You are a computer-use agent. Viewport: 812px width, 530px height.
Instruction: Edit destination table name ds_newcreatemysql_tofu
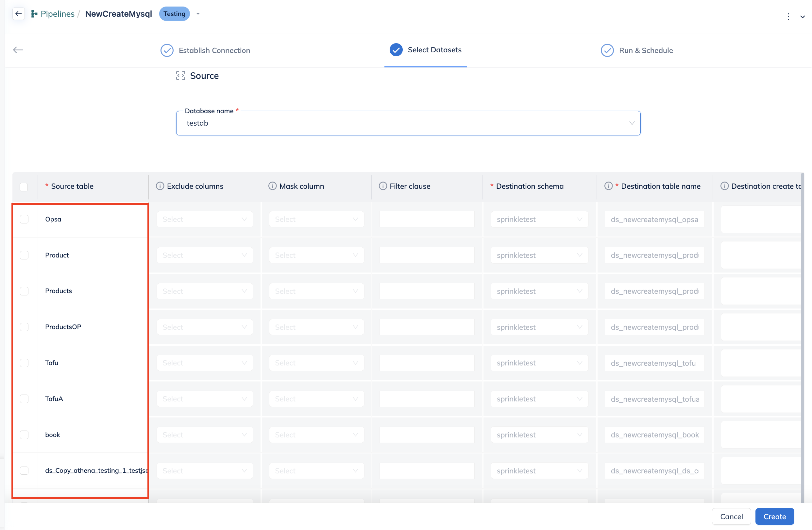pyautogui.click(x=654, y=363)
